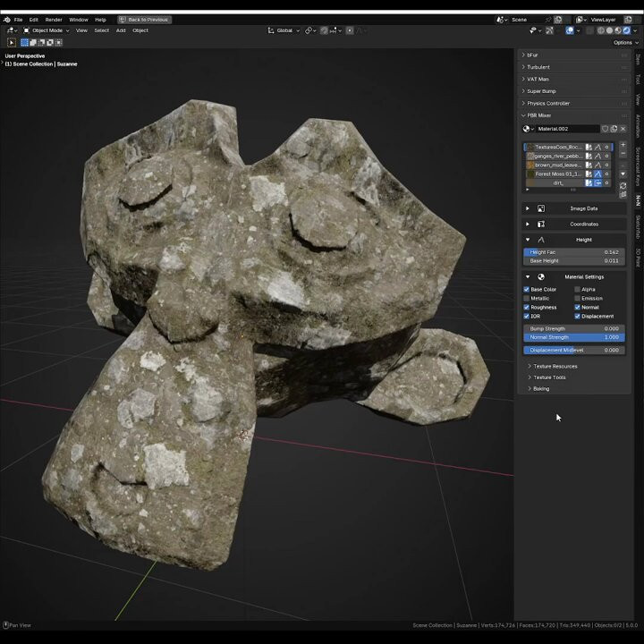Screen dimensions: 644x644
Task: Collapse the PBR Mixer panel
Action: click(x=538, y=115)
